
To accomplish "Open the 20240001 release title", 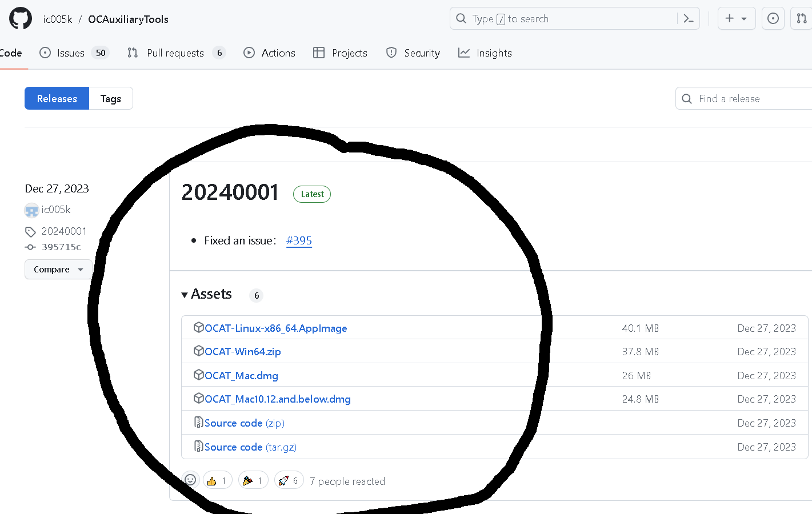I will [x=230, y=192].
